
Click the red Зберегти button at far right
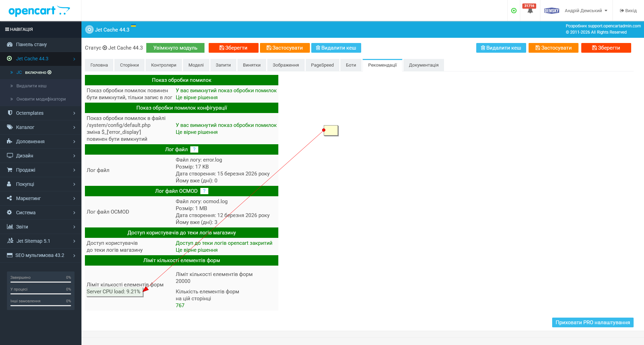pos(606,48)
